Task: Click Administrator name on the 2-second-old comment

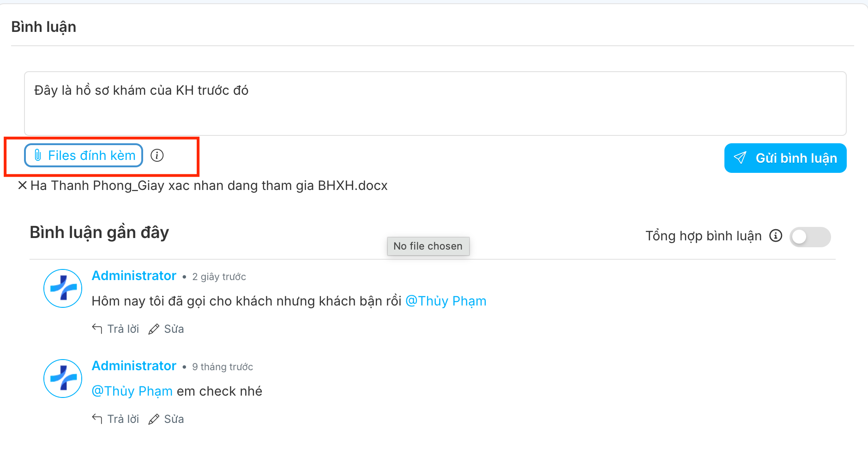Action: point(134,275)
